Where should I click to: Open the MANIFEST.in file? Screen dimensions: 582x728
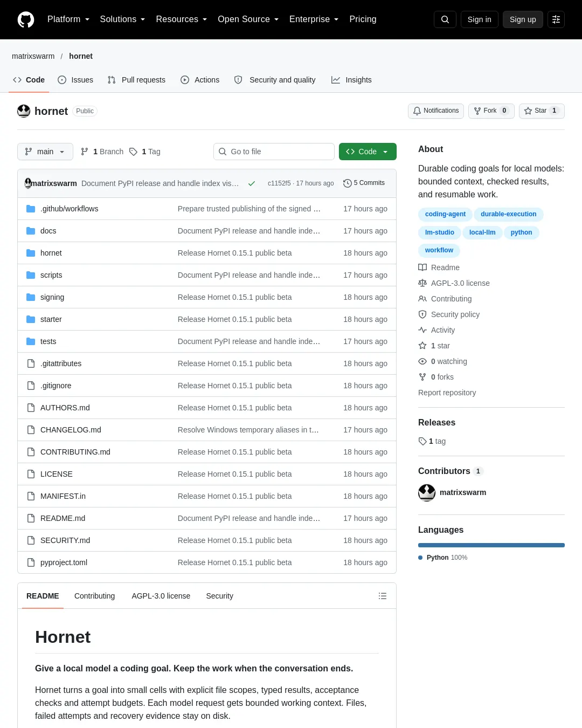pos(63,496)
